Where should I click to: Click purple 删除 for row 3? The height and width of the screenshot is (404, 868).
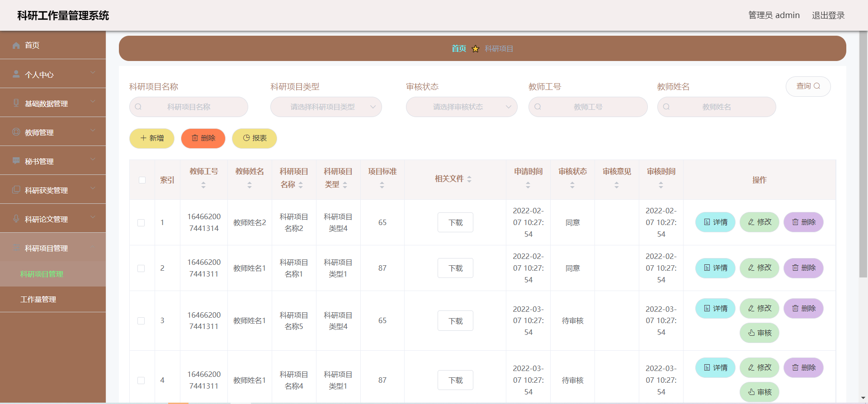803,309
